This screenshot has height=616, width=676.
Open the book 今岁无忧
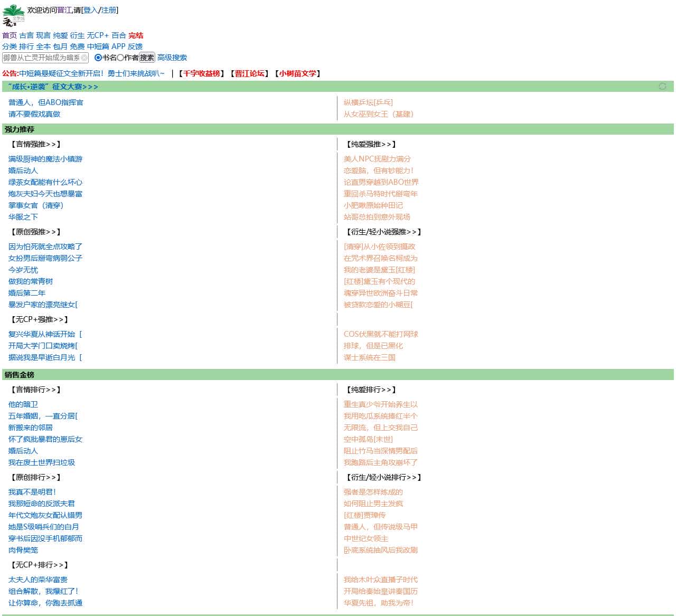23,270
